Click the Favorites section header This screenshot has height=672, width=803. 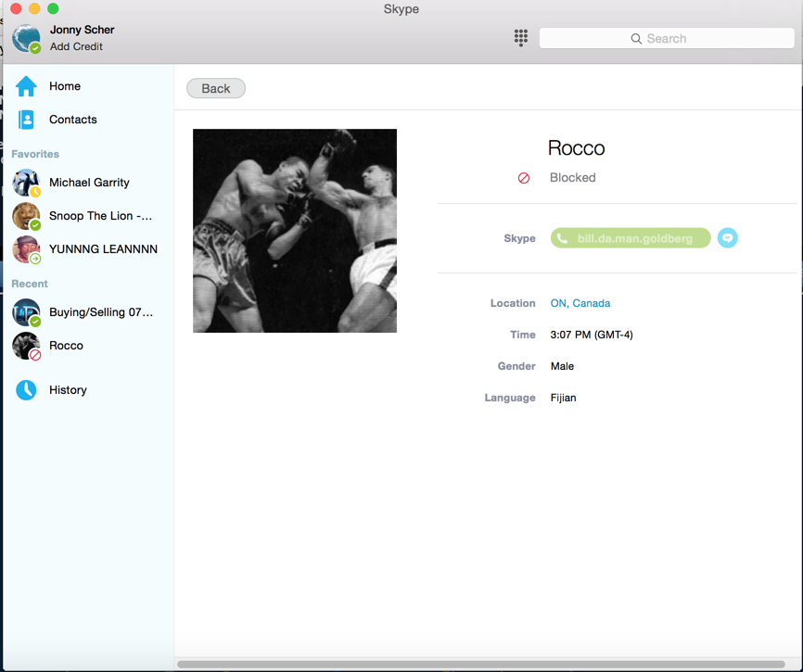tap(35, 154)
